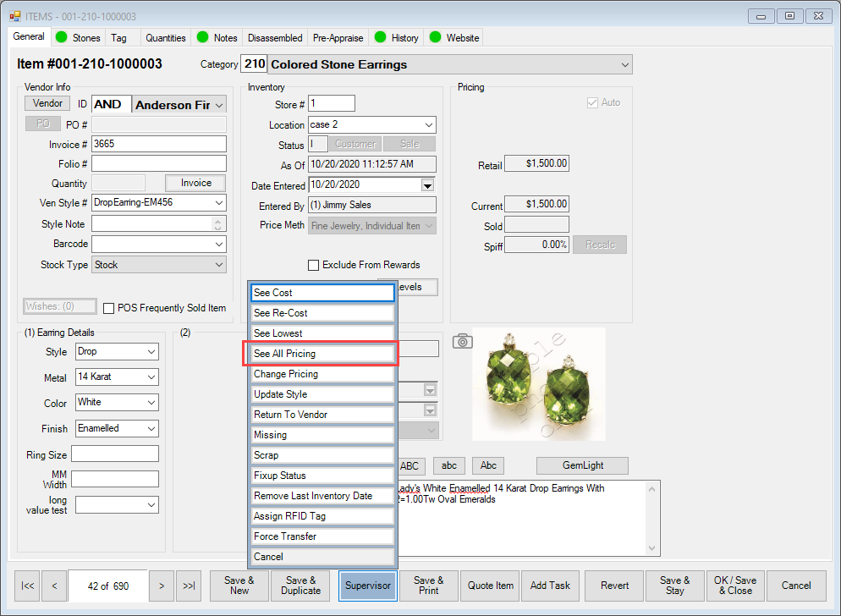841x616 pixels.
Task: Click into the Invoice # field
Action: tap(158, 145)
